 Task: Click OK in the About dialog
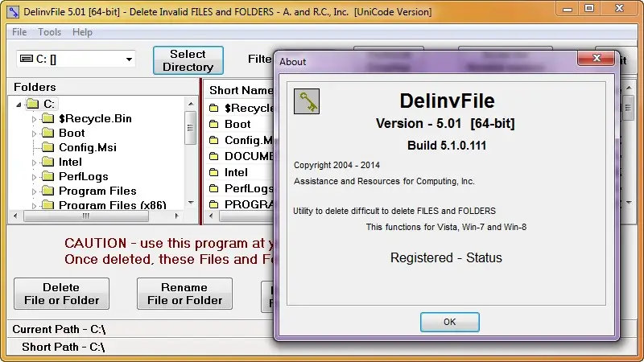[x=450, y=322]
